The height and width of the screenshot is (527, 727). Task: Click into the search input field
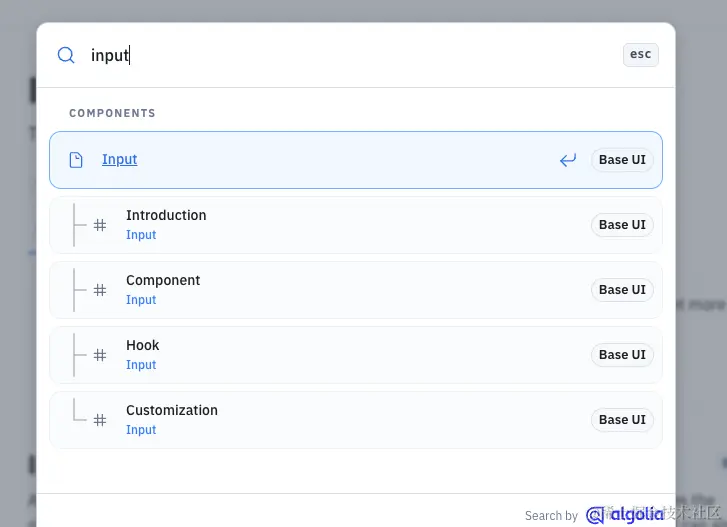pos(350,55)
